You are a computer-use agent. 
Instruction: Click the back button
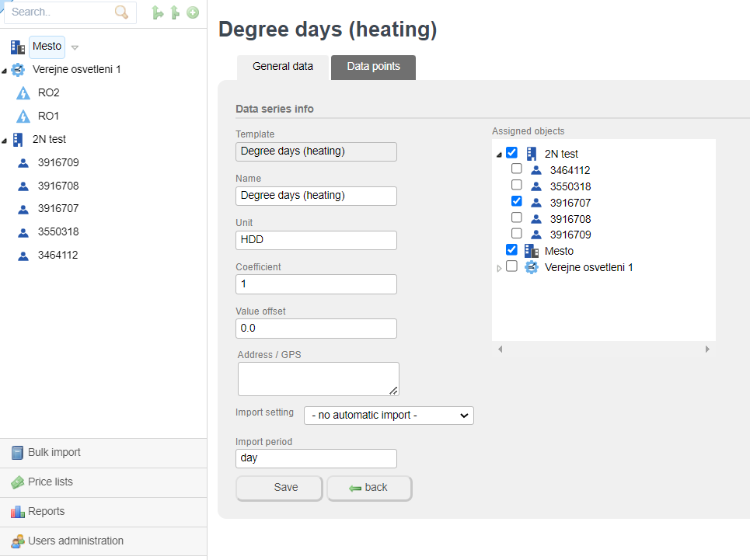pos(369,488)
